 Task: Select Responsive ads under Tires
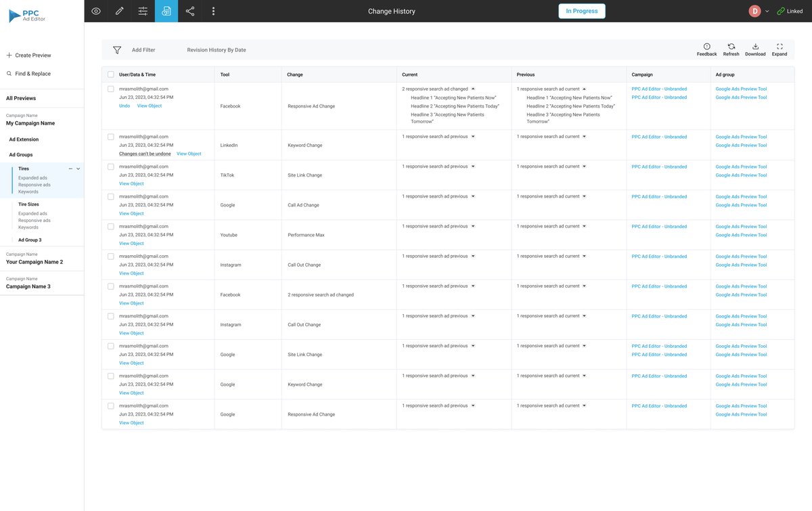point(35,185)
